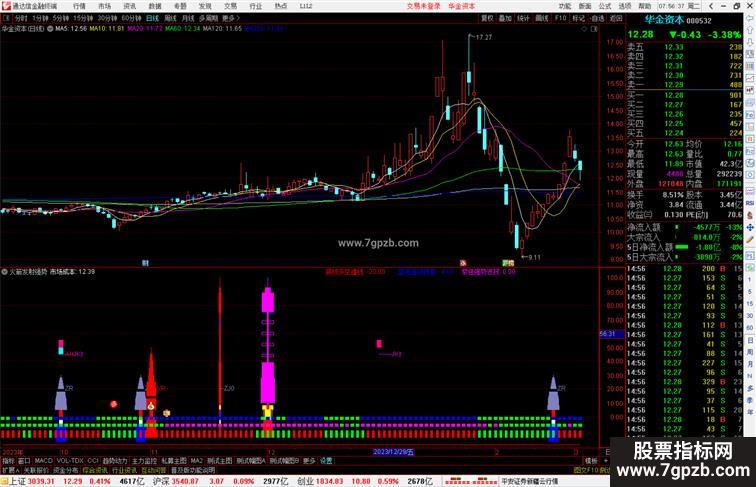Click the sub-chart indicator settings icon

pos(4,272)
